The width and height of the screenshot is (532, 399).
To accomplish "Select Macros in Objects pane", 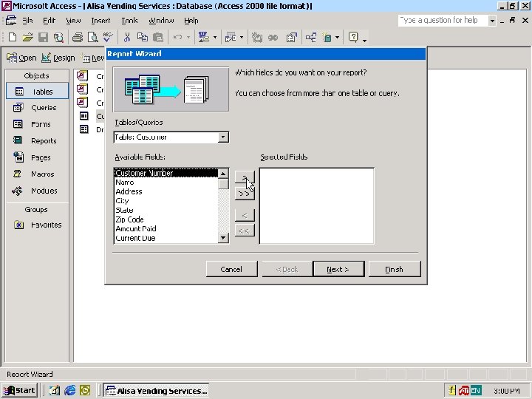I will [38, 174].
